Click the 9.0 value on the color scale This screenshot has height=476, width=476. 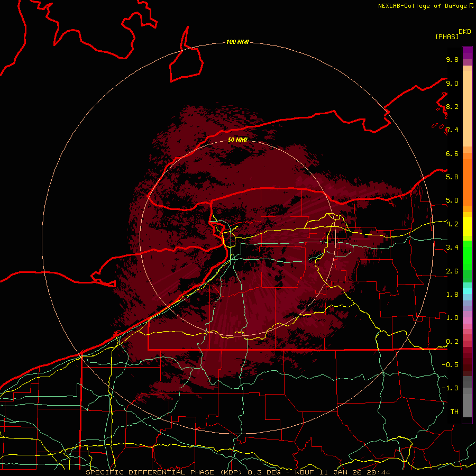[x=452, y=83]
